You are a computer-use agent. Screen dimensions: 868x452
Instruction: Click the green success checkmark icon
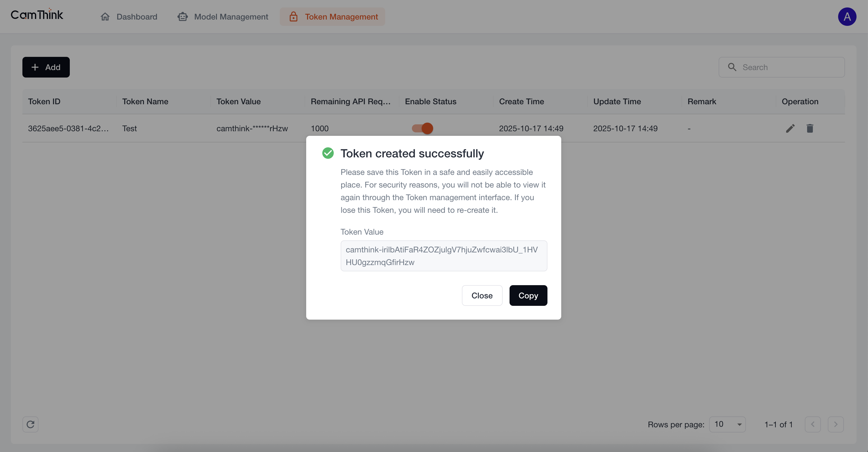[328, 153]
